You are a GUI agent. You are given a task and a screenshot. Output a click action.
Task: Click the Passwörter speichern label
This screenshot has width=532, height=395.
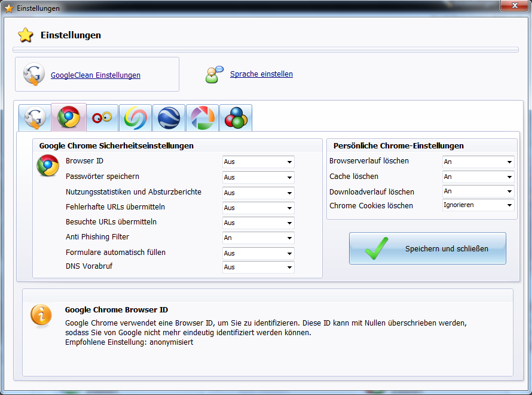click(x=102, y=177)
